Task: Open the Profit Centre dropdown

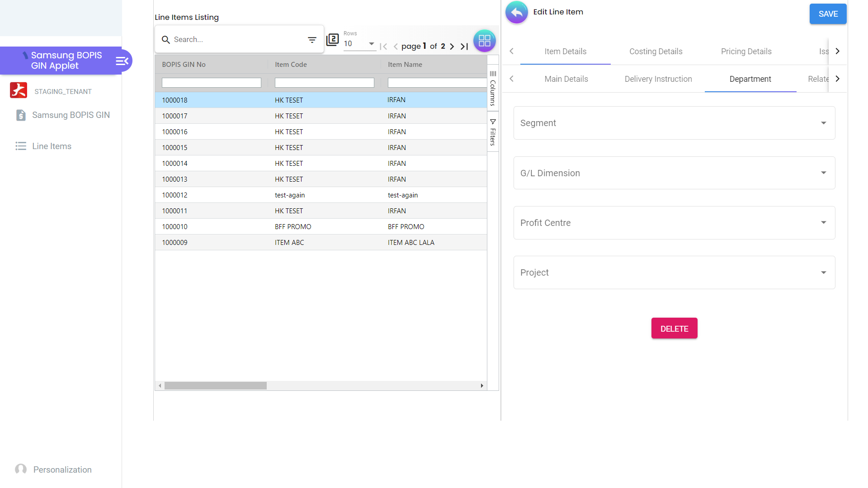Action: tap(674, 223)
